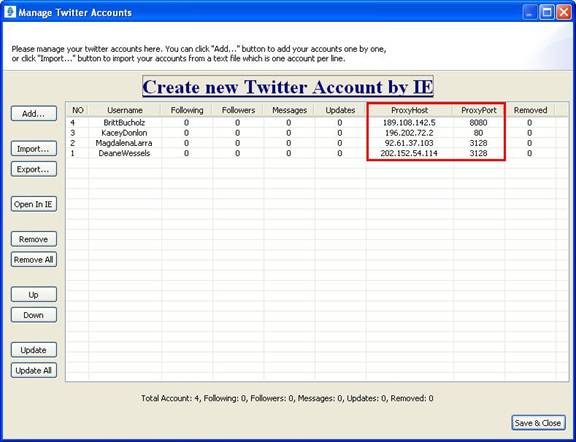This screenshot has height=442, width=576.
Task: Click the Update button
Action: click(x=34, y=350)
